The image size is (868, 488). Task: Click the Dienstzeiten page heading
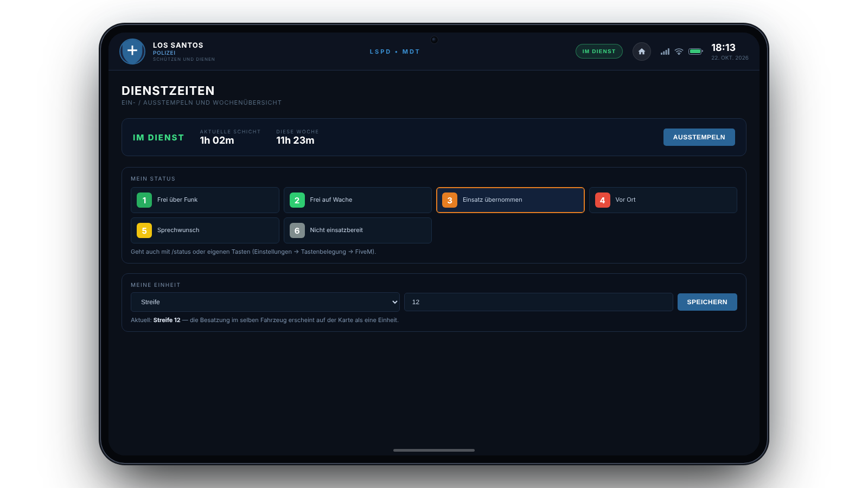pyautogui.click(x=168, y=91)
